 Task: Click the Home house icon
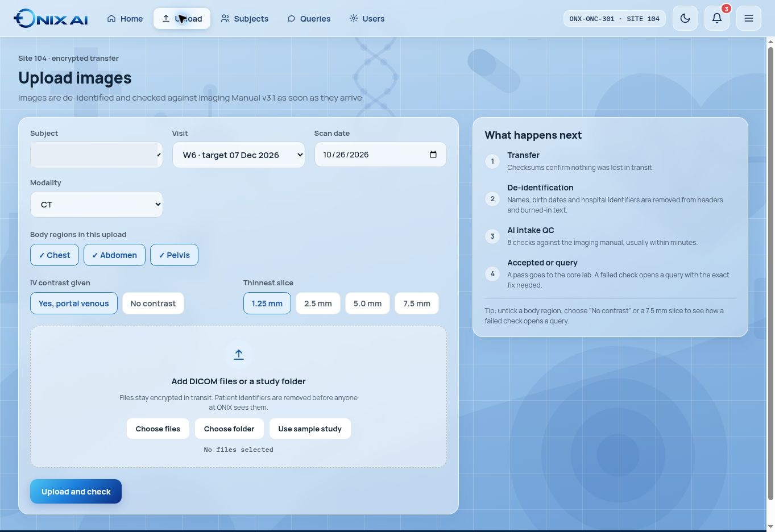(111, 19)
